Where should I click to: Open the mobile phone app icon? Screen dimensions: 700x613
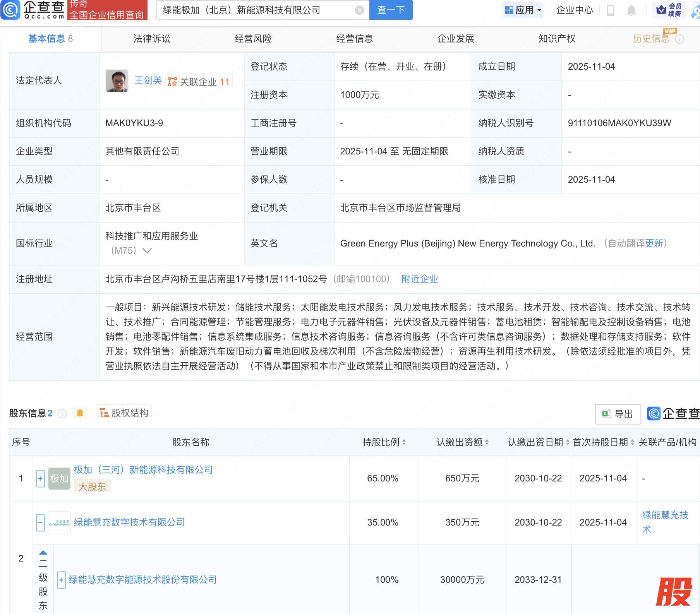tap(611, 10)
